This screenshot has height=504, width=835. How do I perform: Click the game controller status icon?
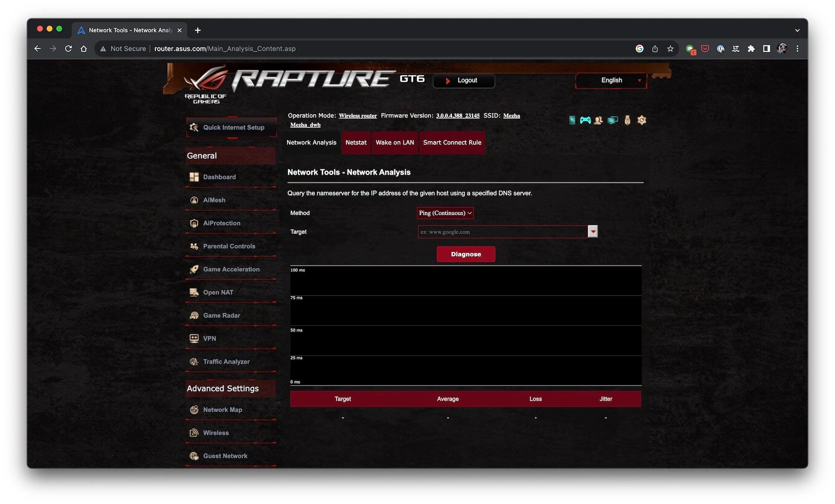coord(585,120)
